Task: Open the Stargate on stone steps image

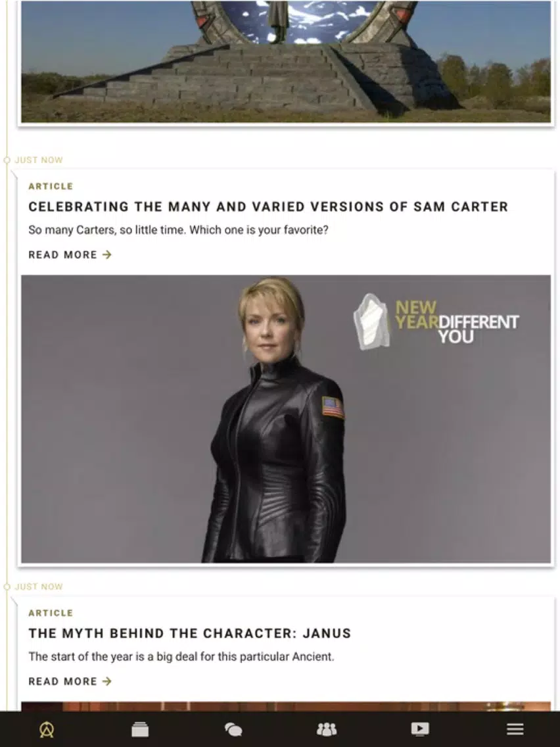Action: click(286, 61)
